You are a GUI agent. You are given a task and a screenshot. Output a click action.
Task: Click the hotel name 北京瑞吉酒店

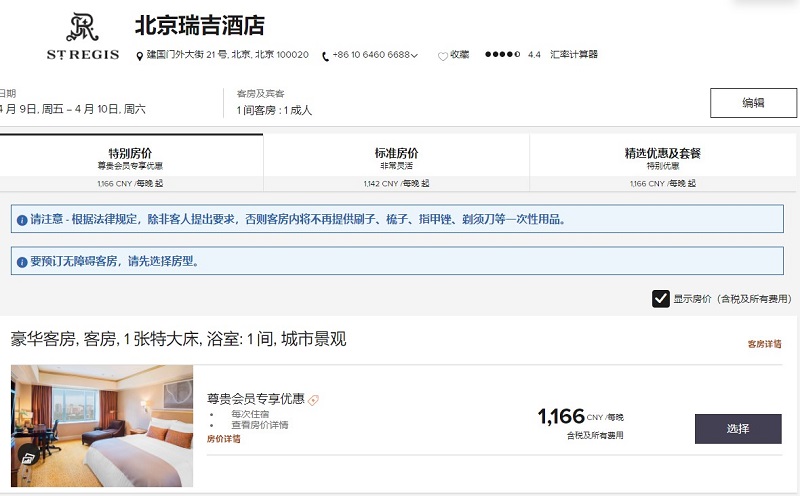pyautogui.click(x=199, y=26)
